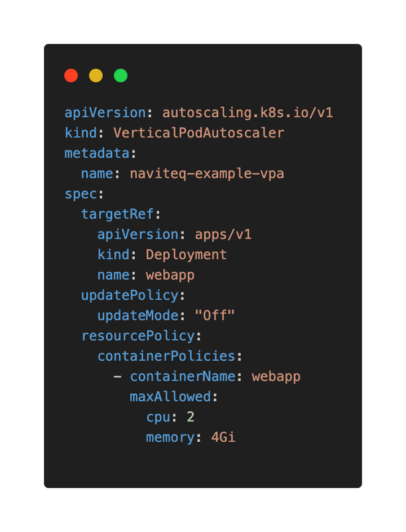Click the spec key
This screenshot has height=532, width=406.
click(81, 194)
